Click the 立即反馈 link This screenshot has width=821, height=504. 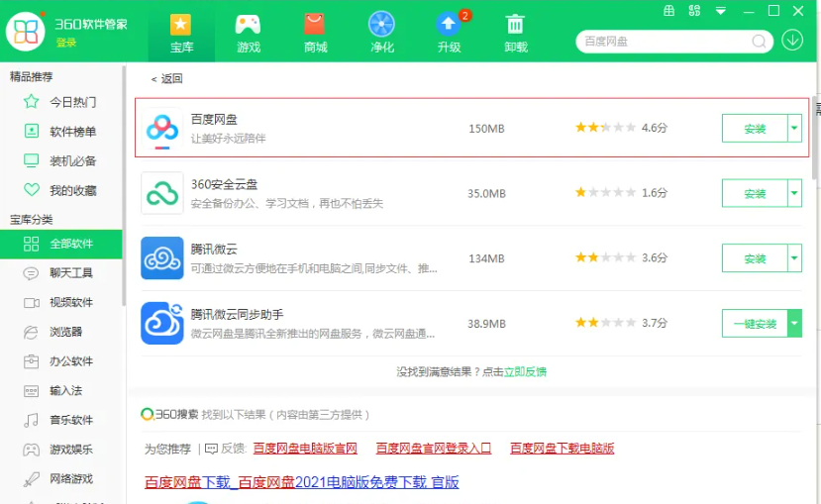tap(525, 371)
